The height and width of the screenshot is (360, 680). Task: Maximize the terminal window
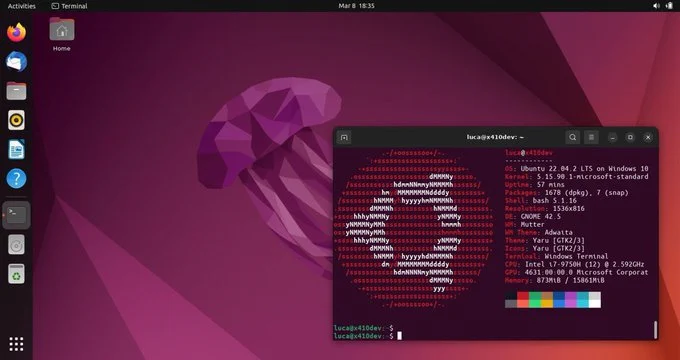[x=630, y=137]
